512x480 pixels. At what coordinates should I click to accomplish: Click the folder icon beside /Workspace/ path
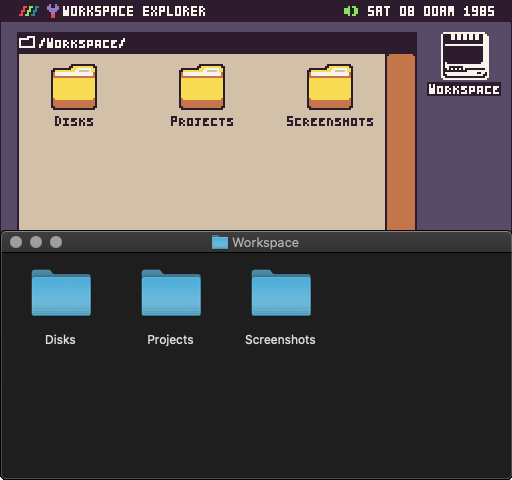coord(27,42)
